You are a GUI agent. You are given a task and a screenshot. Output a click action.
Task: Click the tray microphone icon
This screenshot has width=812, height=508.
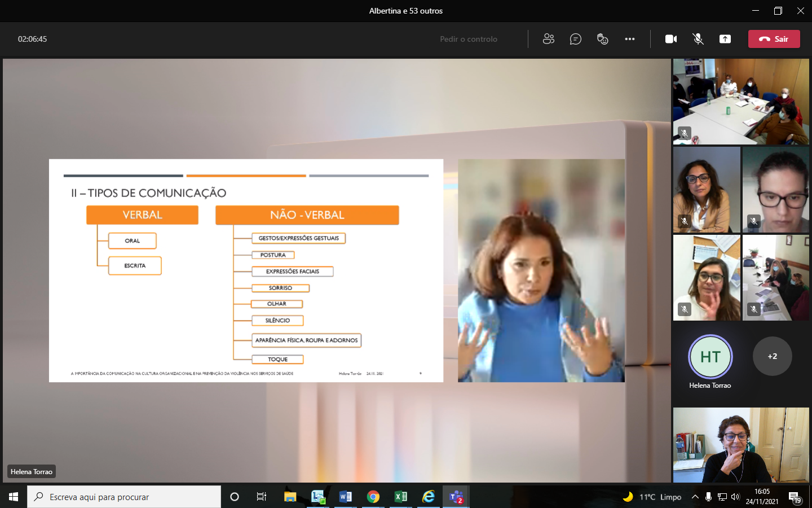pyautogui.click(x=708, y=497)
